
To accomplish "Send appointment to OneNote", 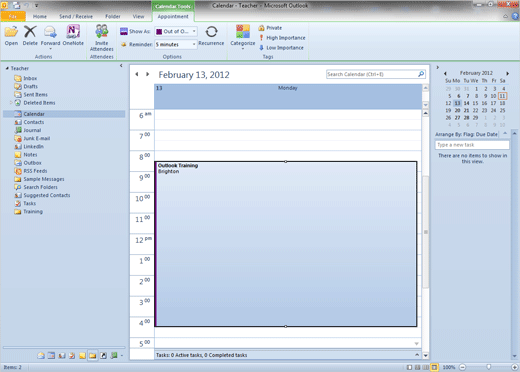I will [73, 35].
